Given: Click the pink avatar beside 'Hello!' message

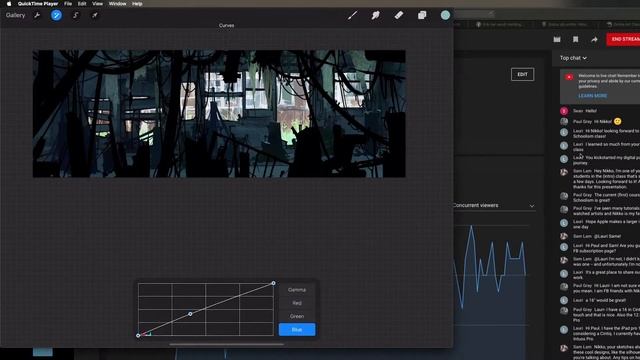Looking at the screenshot, I should point(564,111).
